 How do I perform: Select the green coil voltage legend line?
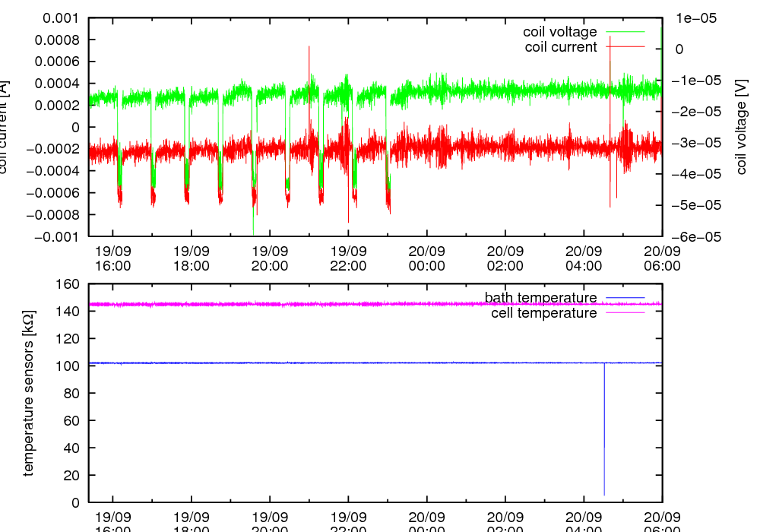625,32
